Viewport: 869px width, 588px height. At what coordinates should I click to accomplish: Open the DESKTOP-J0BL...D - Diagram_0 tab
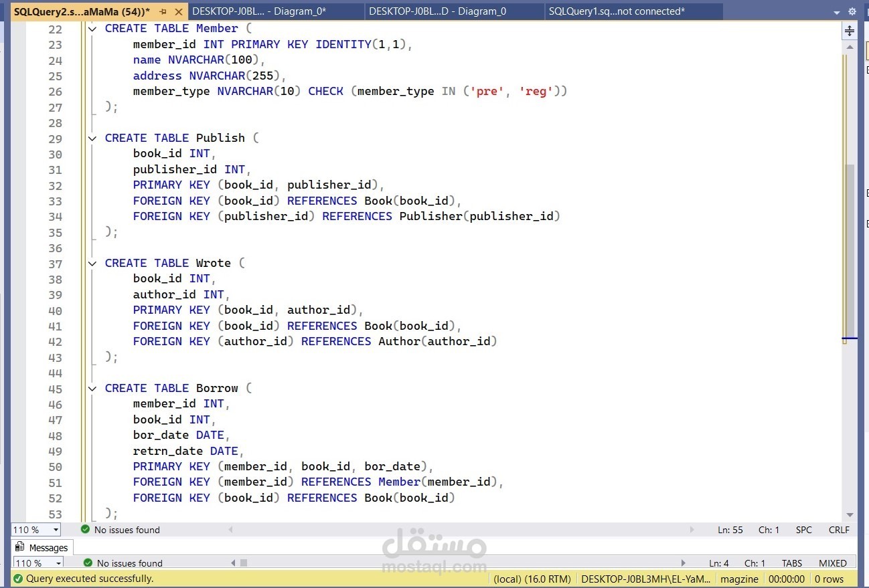point(454,11)
